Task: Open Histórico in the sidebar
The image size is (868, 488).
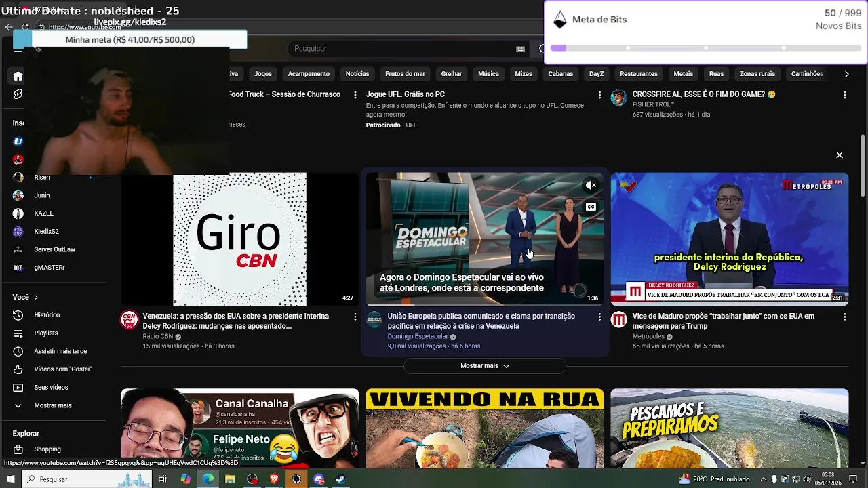Action: click(x=47, y=315)
